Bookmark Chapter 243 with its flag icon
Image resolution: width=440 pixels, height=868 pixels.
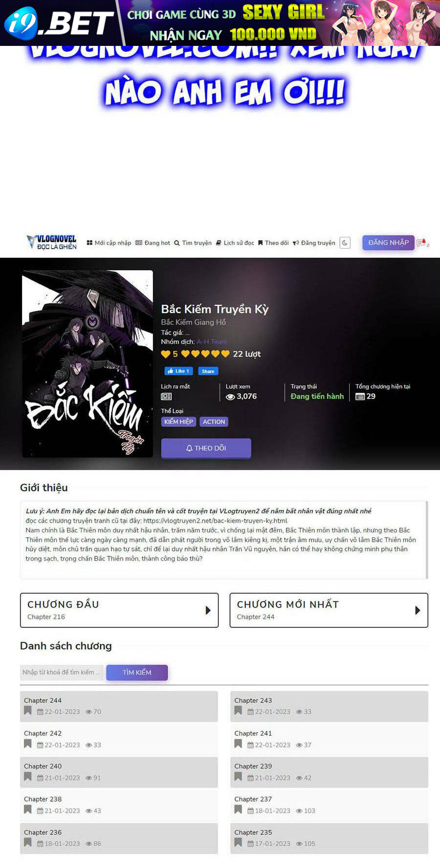[x=238, y=711]
